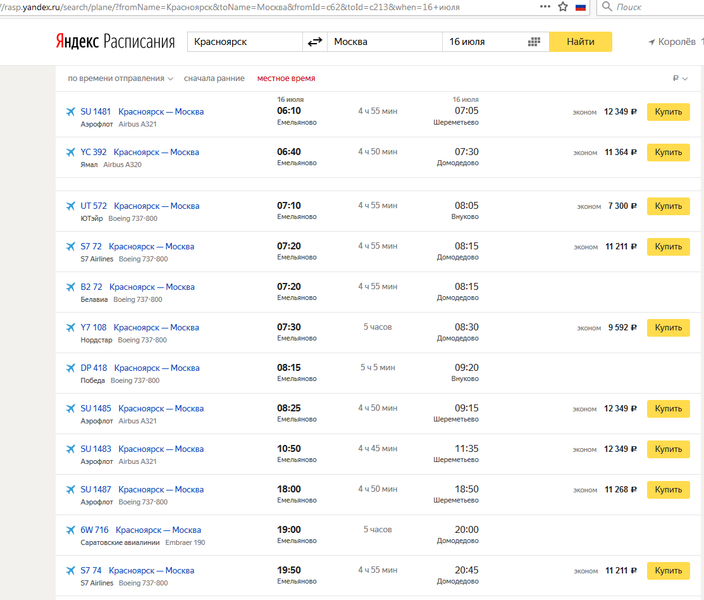Open the ruble currency dropdown
Screen dimensions: 704x600
[680, 78]
